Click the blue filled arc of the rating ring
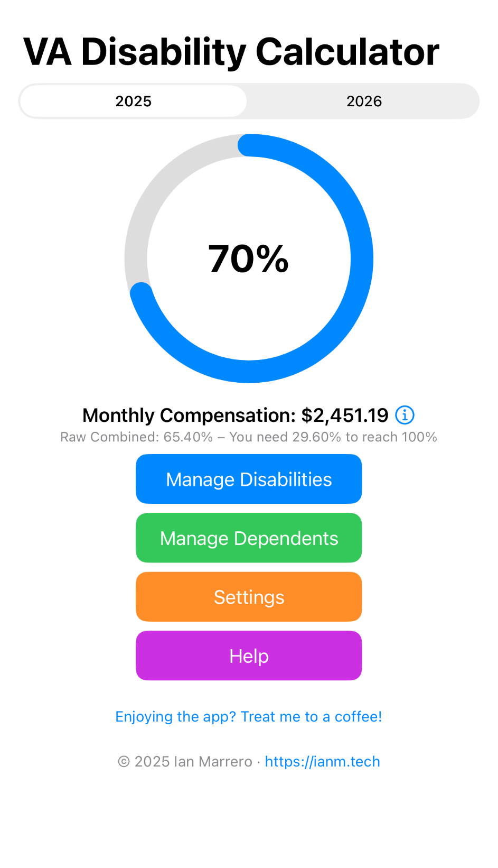Image resolution: width=498 pixels, height=868 pixels. [362, 258]
